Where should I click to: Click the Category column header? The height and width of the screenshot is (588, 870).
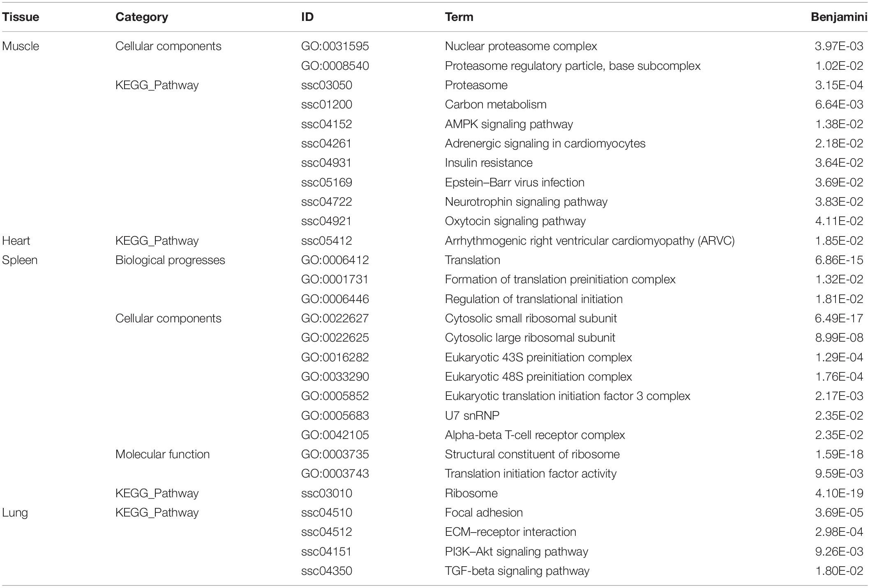pyautogui.click(x=142, y=17)
